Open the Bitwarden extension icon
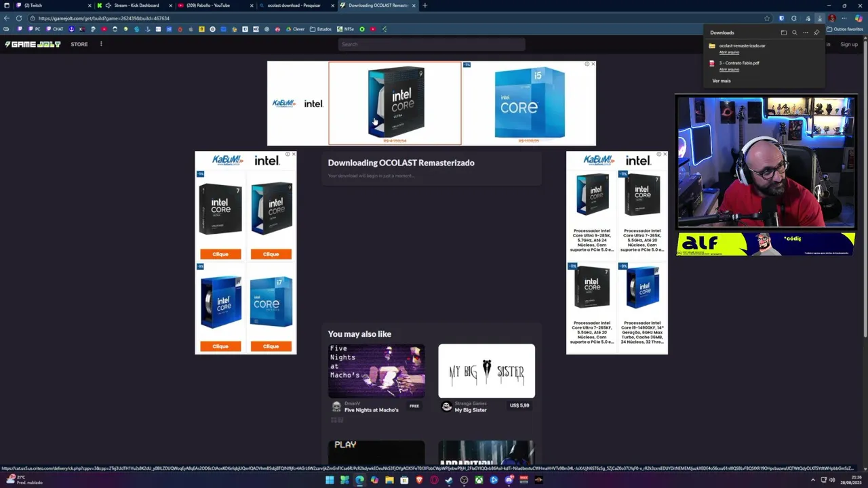868x488 pixels. point(781,18)
